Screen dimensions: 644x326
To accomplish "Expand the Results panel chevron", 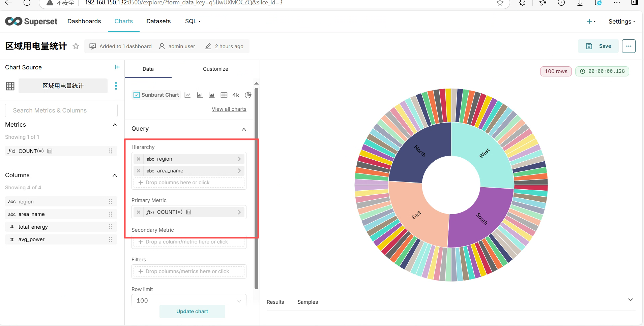I will pyautogui.click(x=631, y=300).
